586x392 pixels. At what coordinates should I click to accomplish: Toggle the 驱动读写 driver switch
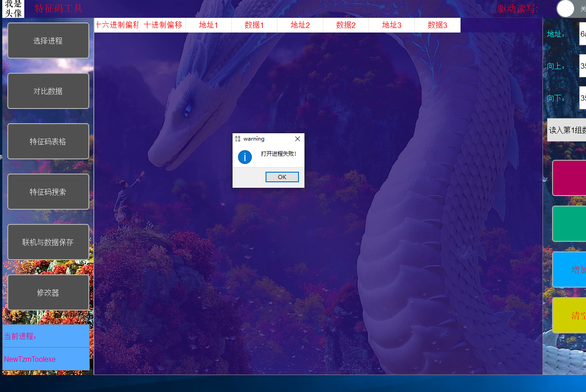[x=565, y=8]
